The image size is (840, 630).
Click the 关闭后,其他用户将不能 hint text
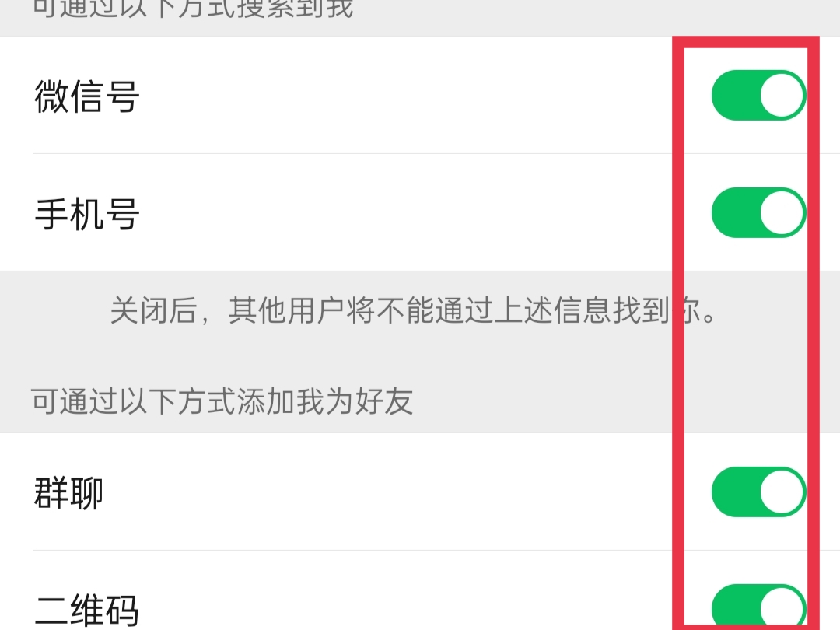[x=286, y=310]
